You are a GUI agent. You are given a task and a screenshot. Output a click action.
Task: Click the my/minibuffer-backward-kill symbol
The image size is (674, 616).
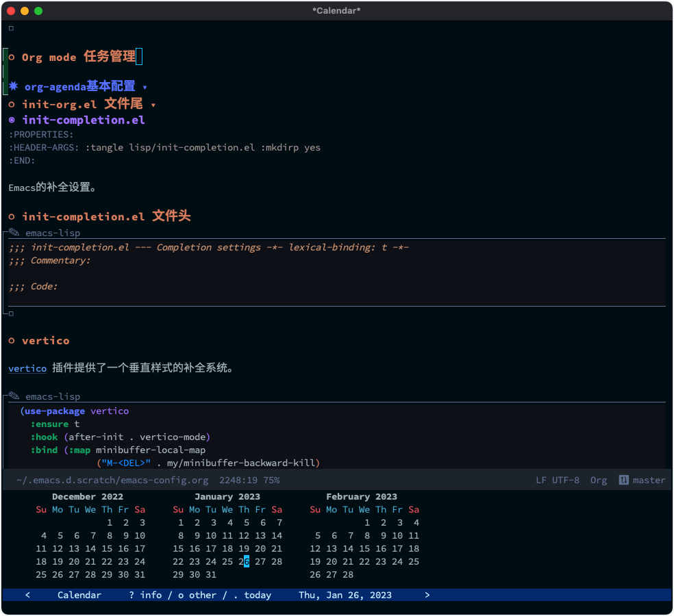[241, 463]
